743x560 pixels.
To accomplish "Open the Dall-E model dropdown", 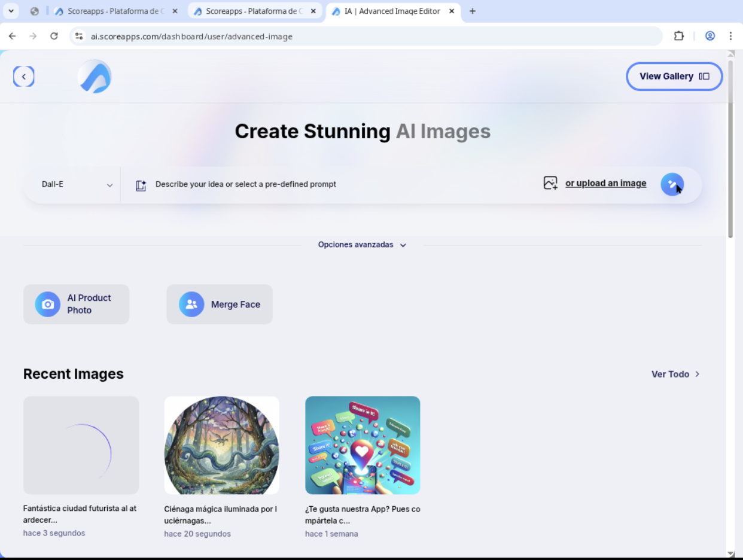I will pyautogui.click(x=77, y=185).
